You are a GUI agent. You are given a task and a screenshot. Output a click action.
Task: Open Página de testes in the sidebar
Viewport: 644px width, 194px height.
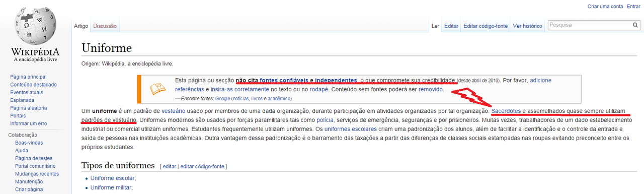(x=34, y=158)
